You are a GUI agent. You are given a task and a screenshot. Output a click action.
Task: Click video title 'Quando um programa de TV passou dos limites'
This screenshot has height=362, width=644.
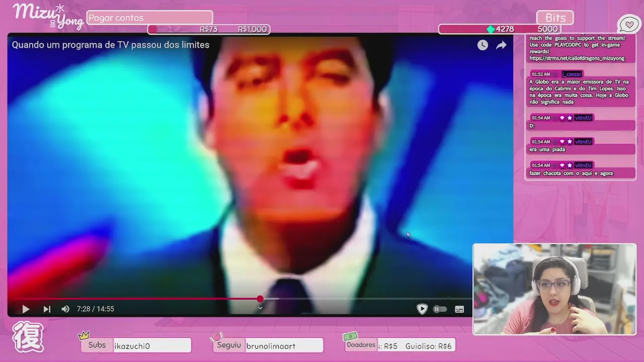(111, 45)
